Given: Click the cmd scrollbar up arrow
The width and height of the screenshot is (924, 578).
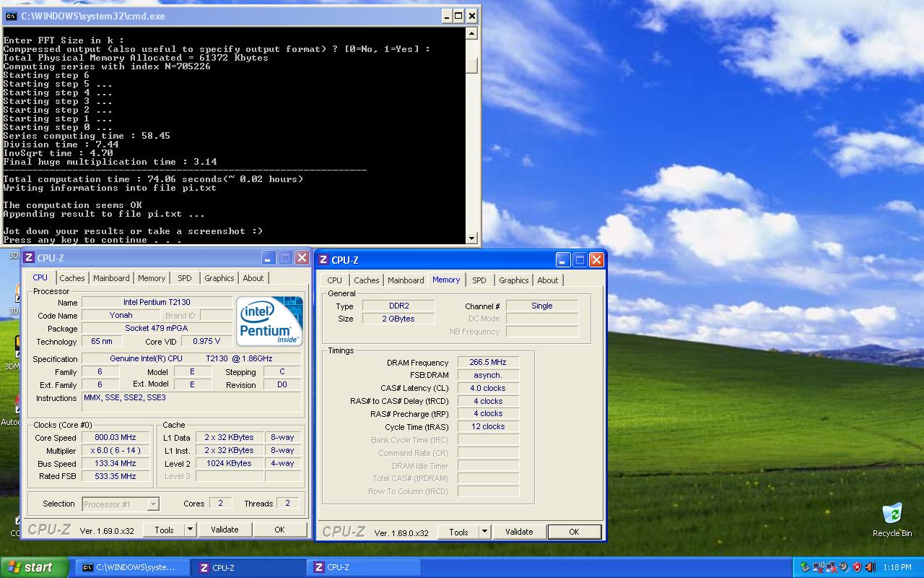Looking at the screenshot, I should (472, 33).
